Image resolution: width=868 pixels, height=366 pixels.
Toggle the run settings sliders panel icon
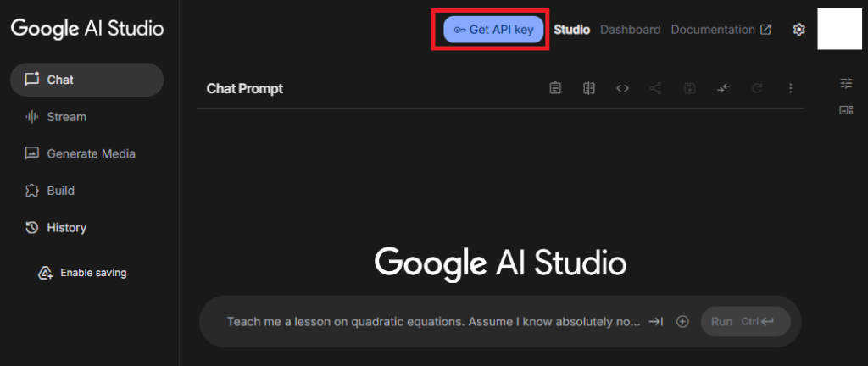[846, 82]
